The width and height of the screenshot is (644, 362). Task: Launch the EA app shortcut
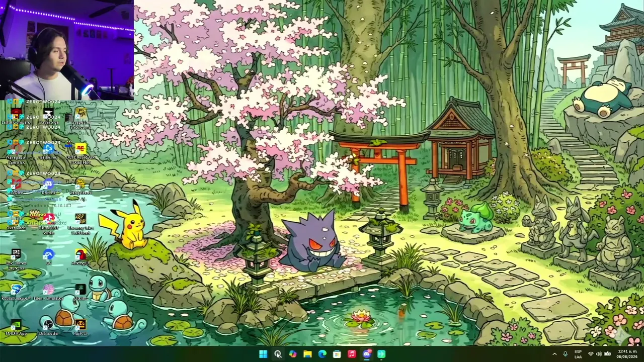click(x=48, y=257)
